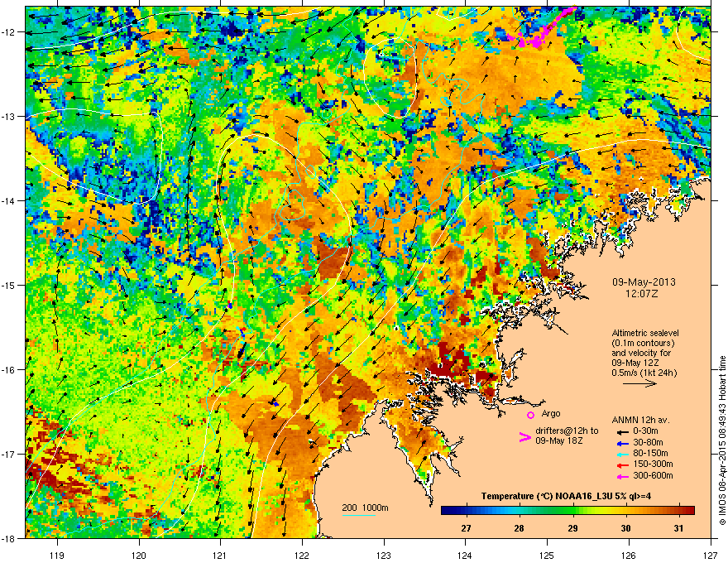The image size is (728, 563).
Task: Click the cyan 200 1000m bathymetry line sample
Action: click(358, 515)
